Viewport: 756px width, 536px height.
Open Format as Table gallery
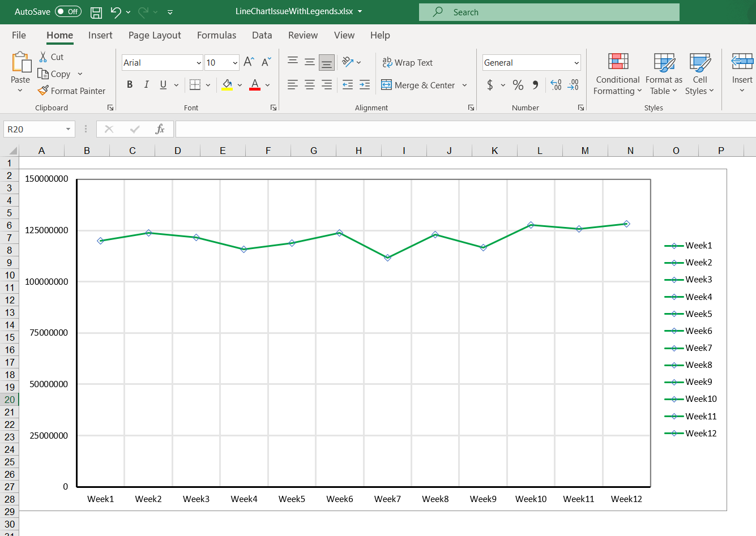[x=664, y=74]
